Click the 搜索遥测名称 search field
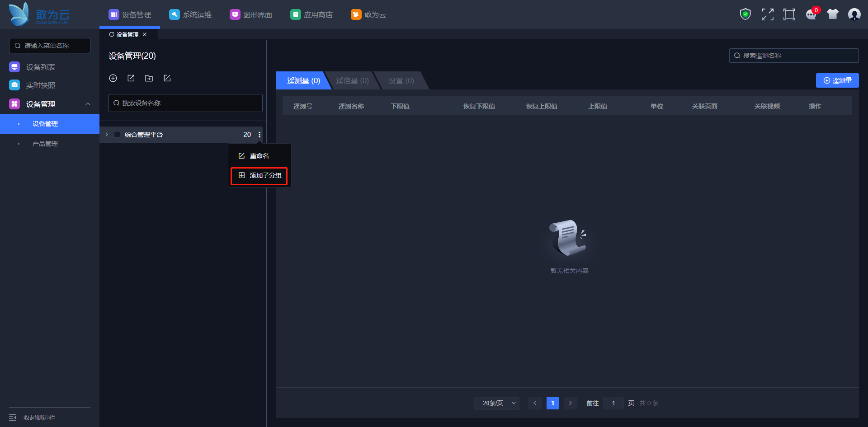868x427 pixels. pos(794,56)
